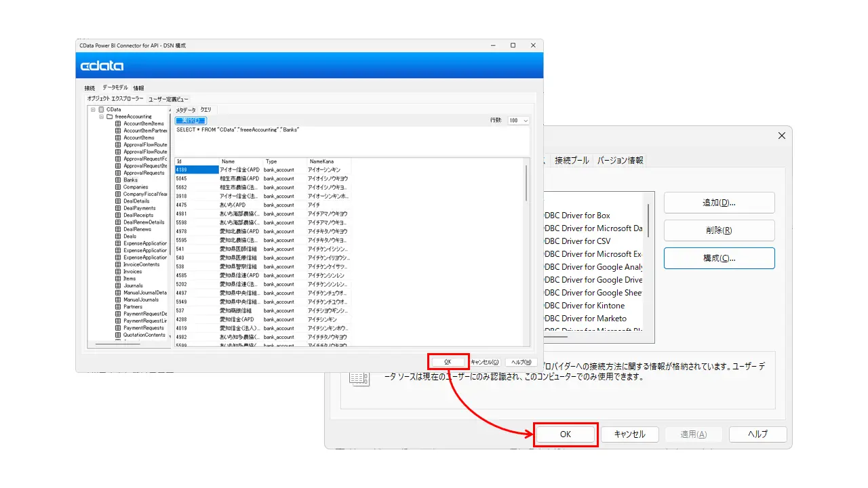868x488 pixels.
Task: Click the table icon beside DealDetails
Action: pos(118,201)
